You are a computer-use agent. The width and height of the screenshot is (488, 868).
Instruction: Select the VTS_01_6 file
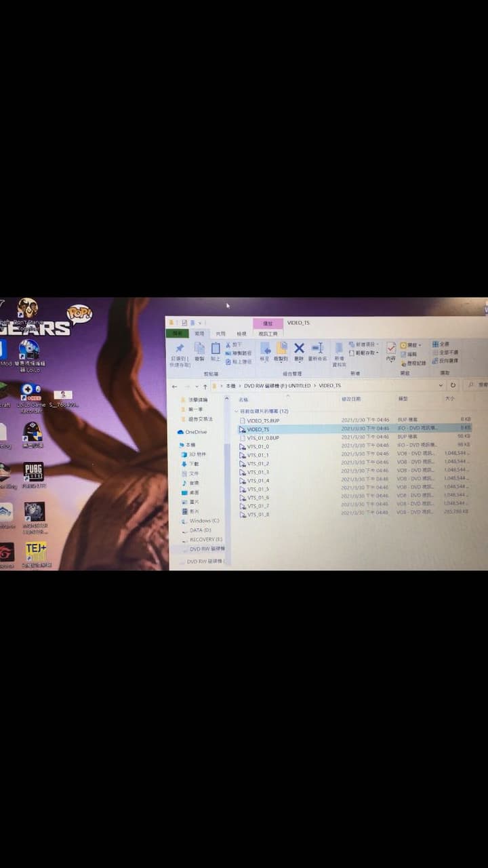tap(354, 497)
